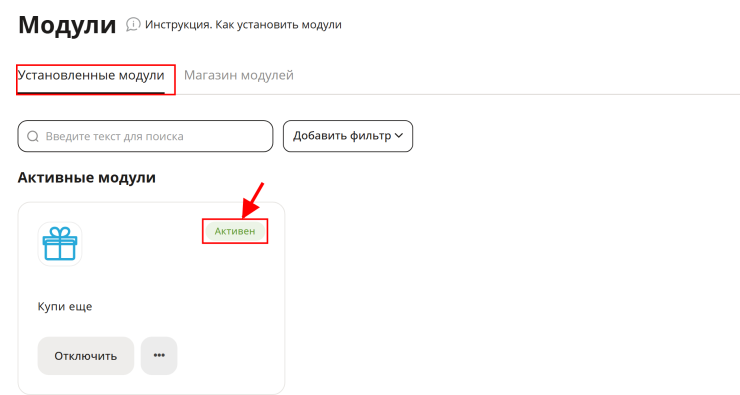Open the three-dots more options button
740x395 pixels.
[x=159, y=355]
